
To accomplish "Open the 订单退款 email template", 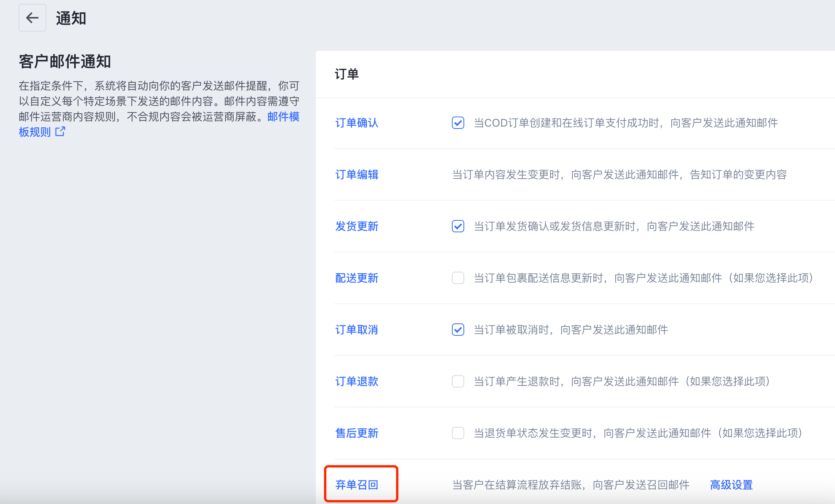I will [x=356, y=381].
